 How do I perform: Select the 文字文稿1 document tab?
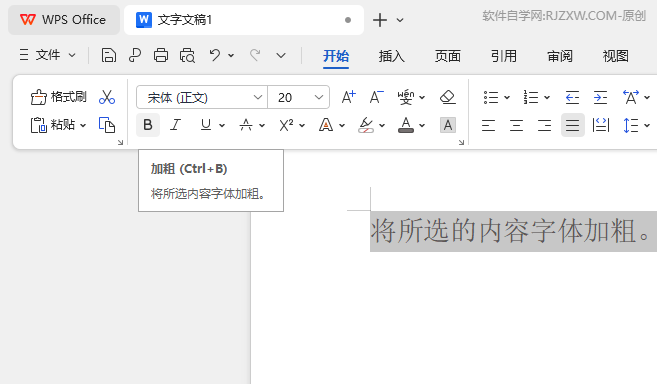click(244, 20)
